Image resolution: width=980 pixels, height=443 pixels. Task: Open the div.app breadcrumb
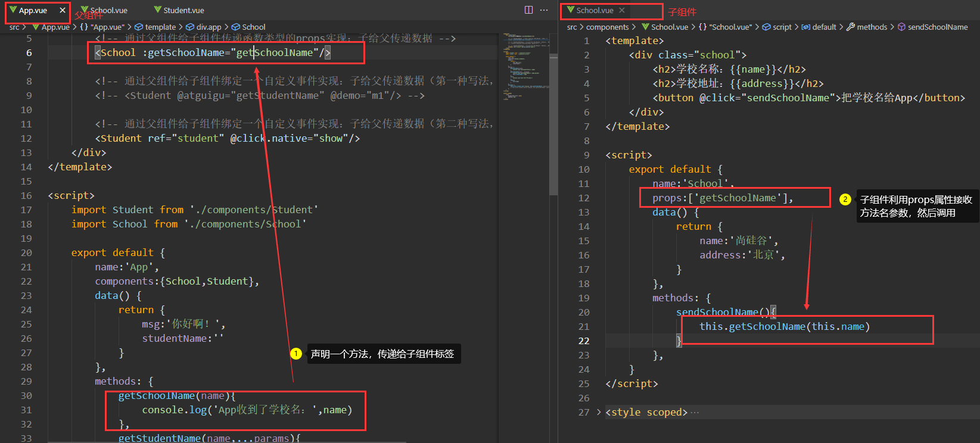(204, 27)
